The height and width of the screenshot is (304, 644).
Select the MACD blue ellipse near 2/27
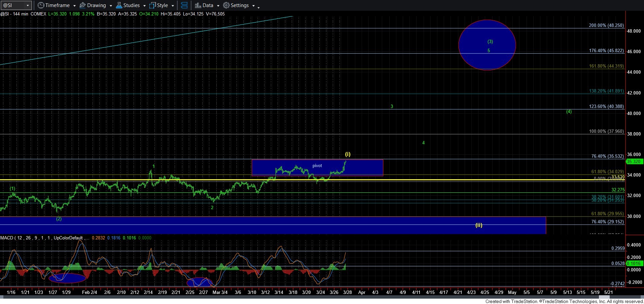(x=200, y=282)
